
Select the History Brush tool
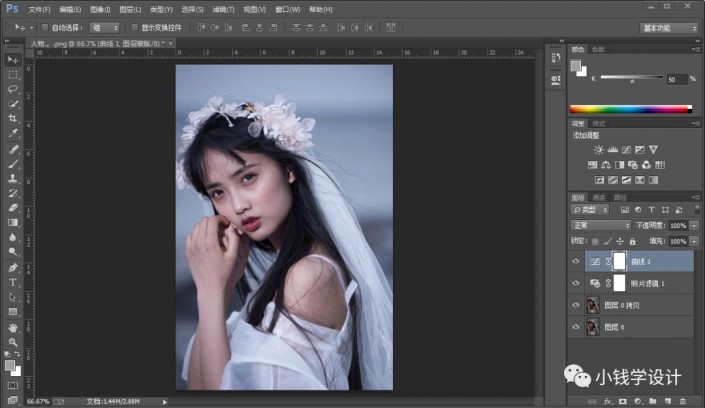(x=13, y=193)
